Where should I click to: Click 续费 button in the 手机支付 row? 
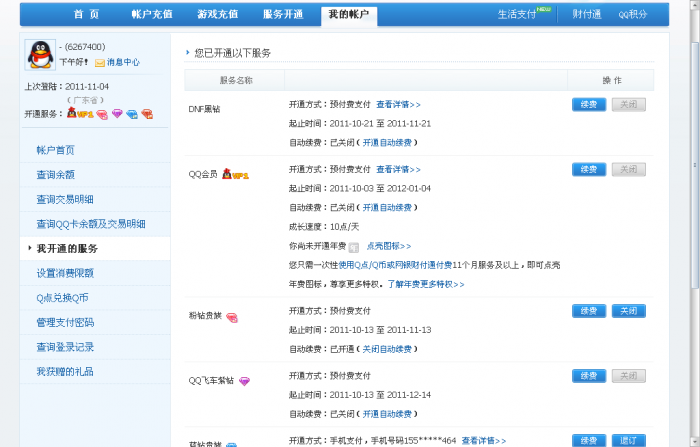pyautogui.click(x=589, y=440)
